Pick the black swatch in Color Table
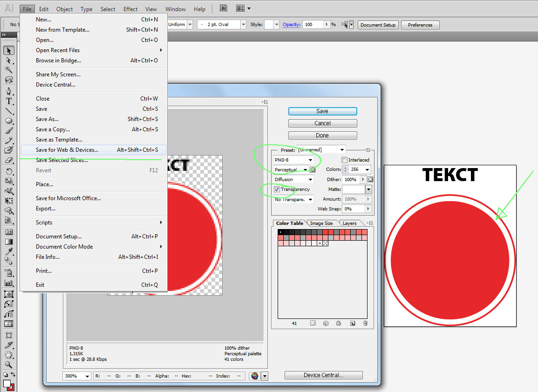Viewport: 538px width, 392px height. coord(281,232)
